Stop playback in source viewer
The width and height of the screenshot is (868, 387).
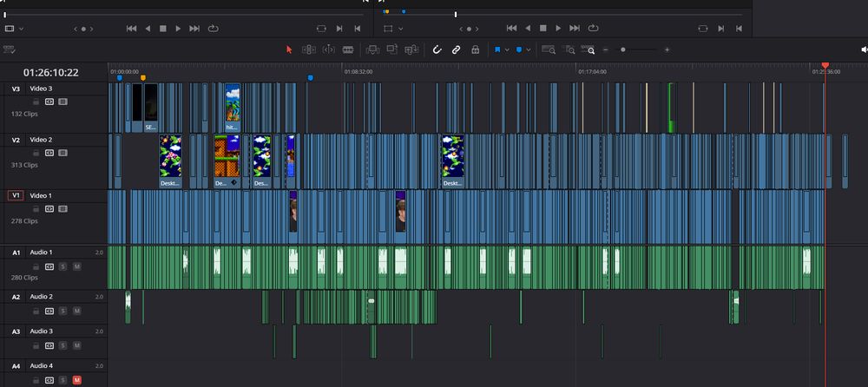click(163, 29)
